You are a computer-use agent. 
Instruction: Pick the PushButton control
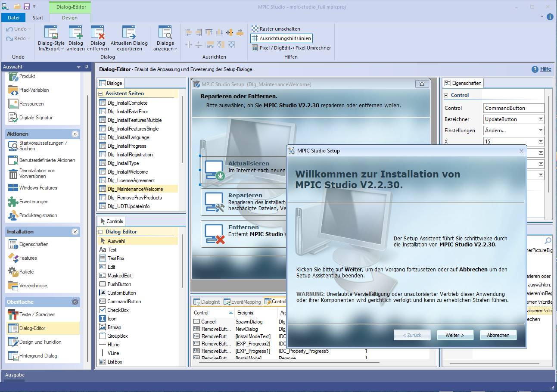point(119,284)
